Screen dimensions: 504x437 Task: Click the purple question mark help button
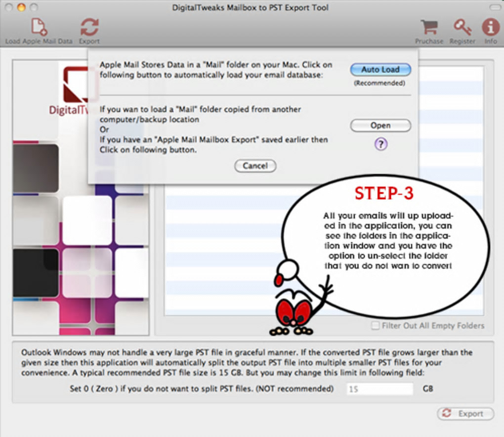point(381,144)
